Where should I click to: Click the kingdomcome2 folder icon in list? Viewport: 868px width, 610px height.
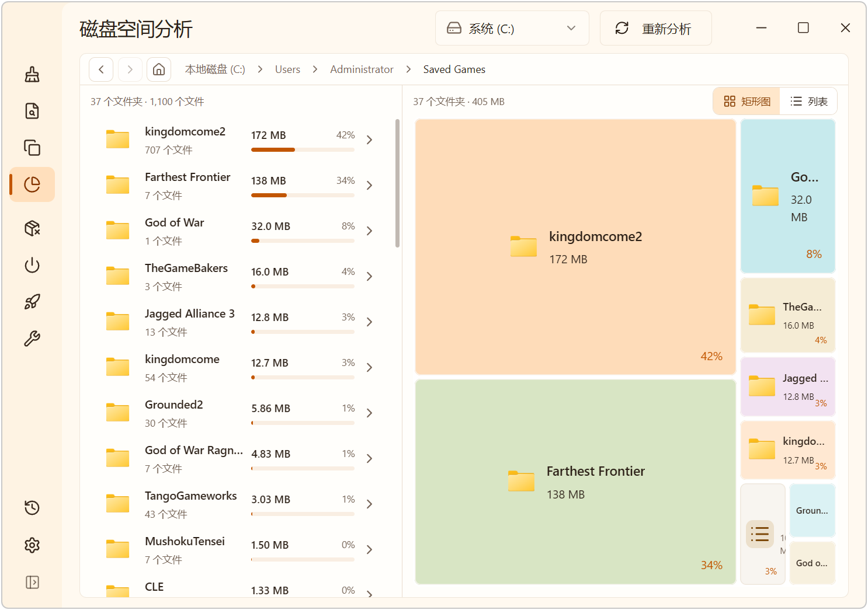[x=117, y=140]
